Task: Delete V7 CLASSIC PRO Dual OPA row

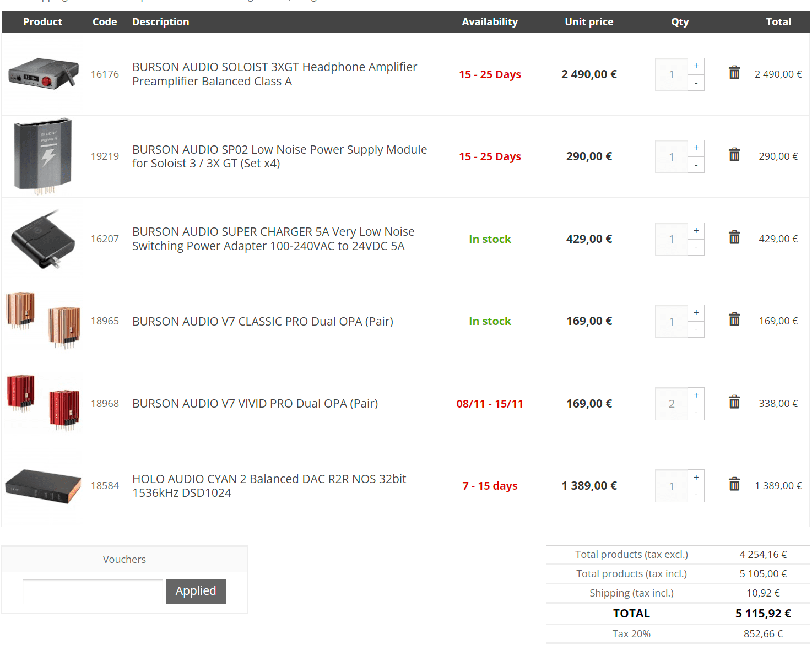Action: coord(734,319)
